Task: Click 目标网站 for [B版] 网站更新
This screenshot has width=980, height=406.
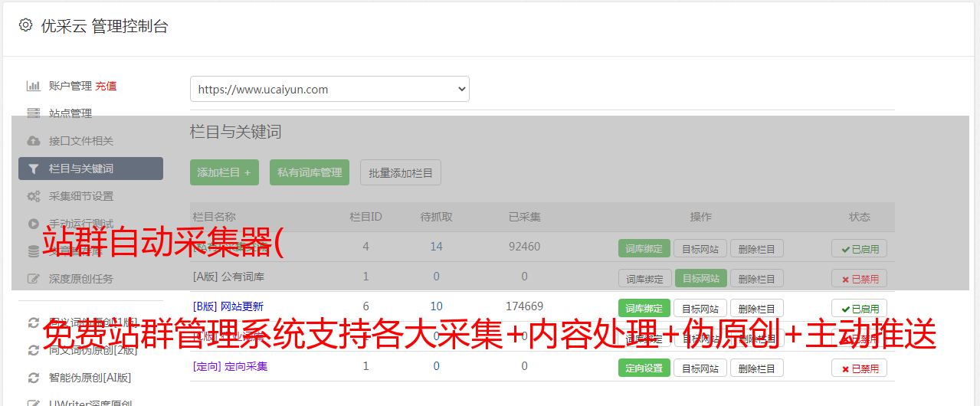Action: coord(700,308)
